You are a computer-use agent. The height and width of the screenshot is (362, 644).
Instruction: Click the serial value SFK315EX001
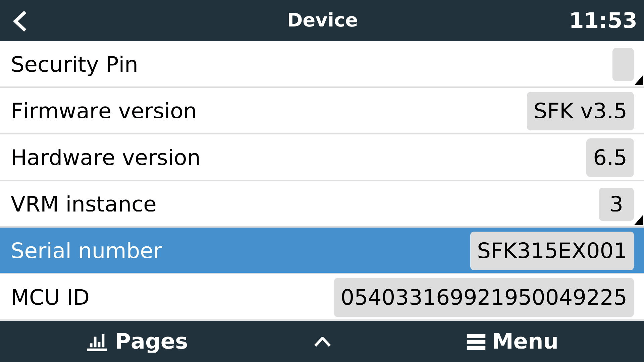coord(552,251)
